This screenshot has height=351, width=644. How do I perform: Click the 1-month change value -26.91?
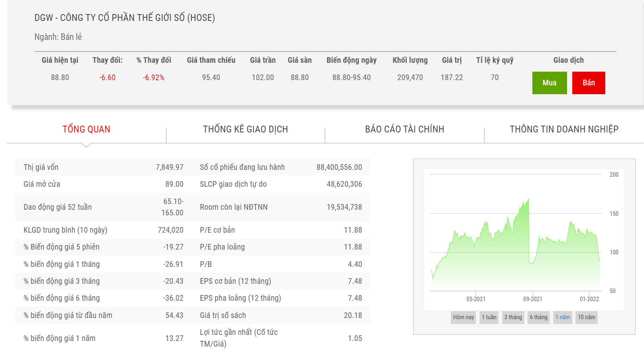pyautogui.click(x=173, y=264)
